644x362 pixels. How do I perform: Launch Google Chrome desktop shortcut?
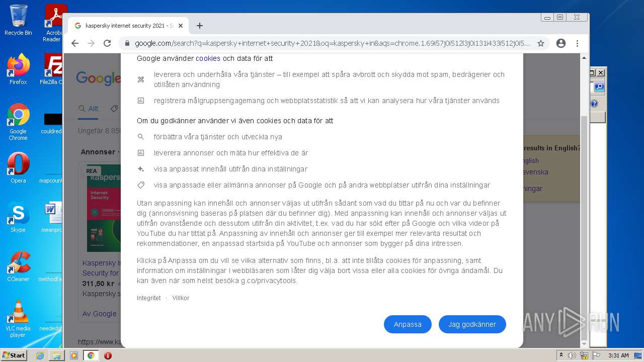18,122
